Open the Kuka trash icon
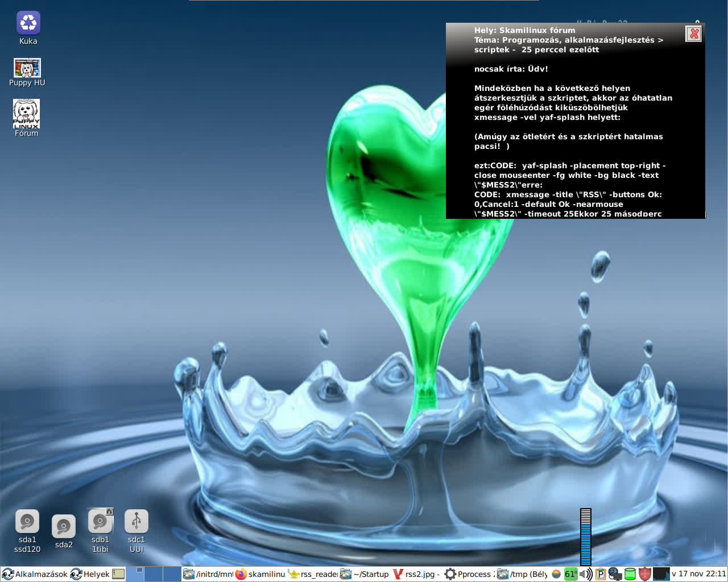 [x=28, y=27]
